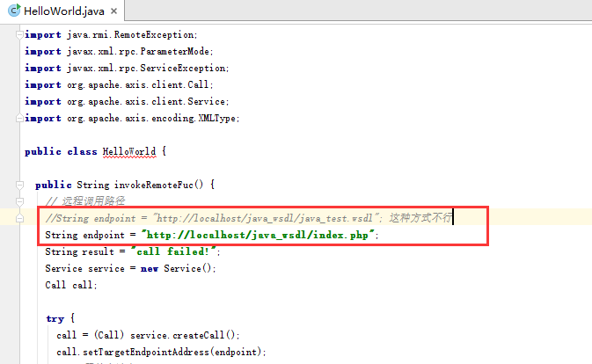
Task: Click the '// 远程调用路径' comment
Action: click(85, 201)
